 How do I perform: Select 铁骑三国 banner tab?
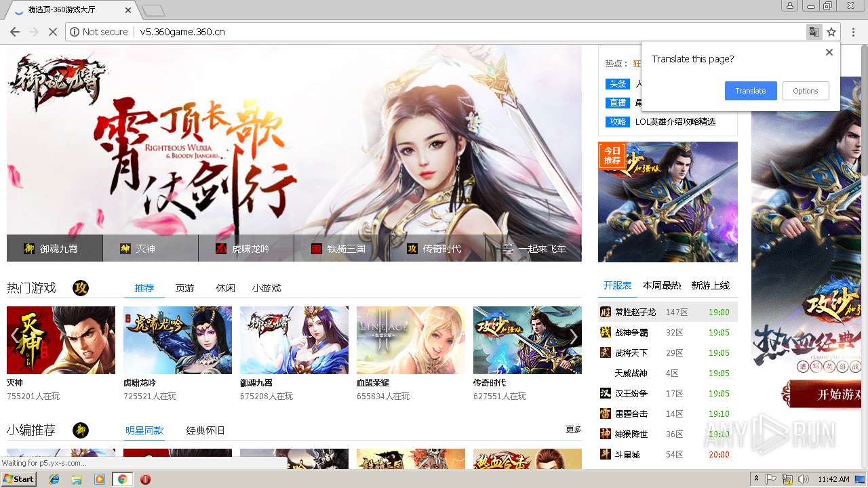coord(341,249)
